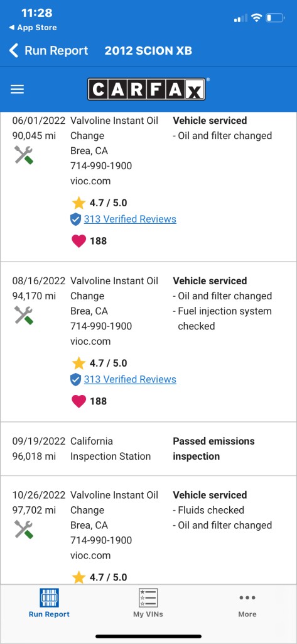Image resolution: width=297 pixels, height=644 pixels.
Task: Tap the heart icon on 08/16/2022 record
Action: tap(78, 401)
